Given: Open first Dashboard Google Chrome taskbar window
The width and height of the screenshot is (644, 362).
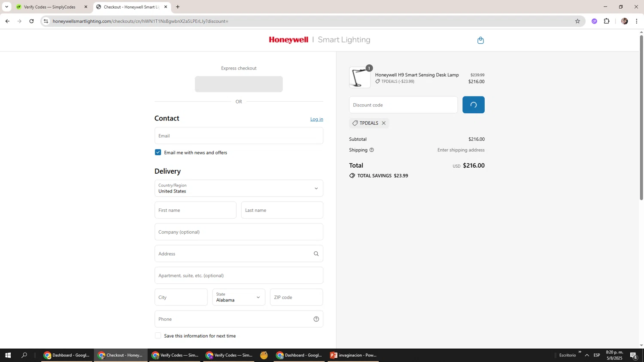Looking at the screenshot, I should [67, 355].
